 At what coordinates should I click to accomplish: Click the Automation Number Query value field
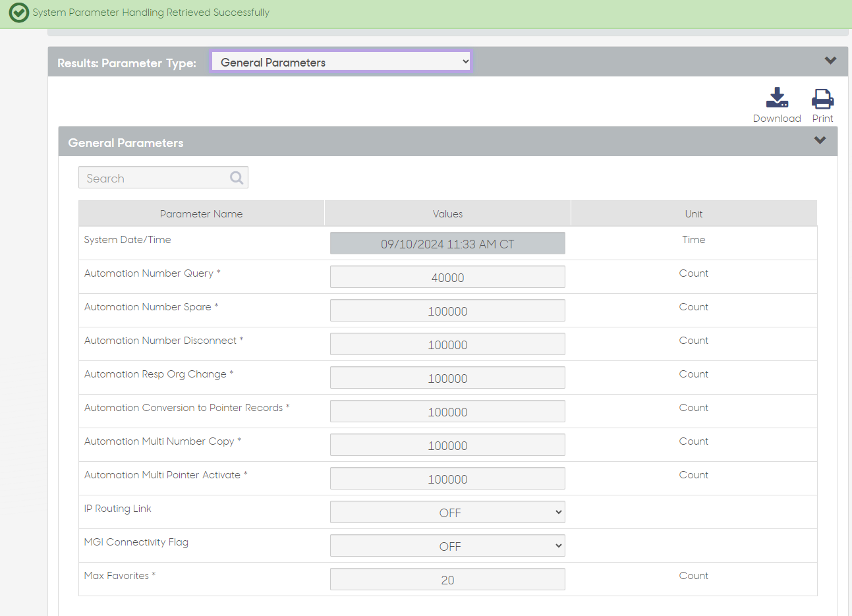click(x=447, y=277)
